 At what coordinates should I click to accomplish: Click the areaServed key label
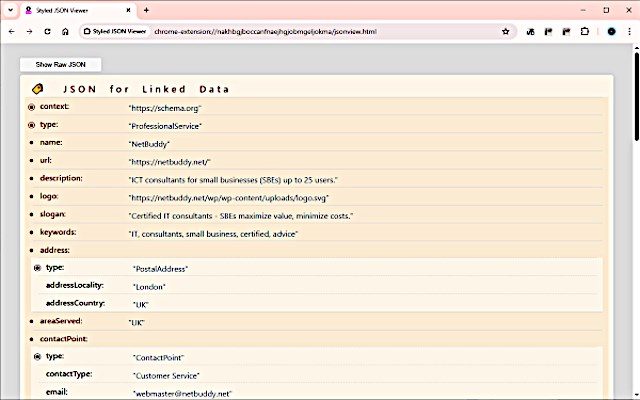[61, 321]
